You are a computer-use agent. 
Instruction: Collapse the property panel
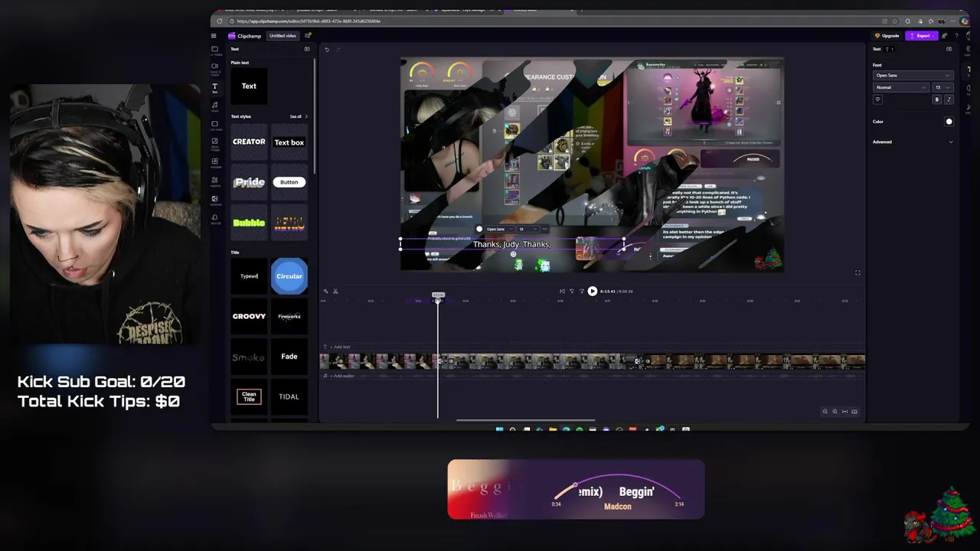coord(949,49)
